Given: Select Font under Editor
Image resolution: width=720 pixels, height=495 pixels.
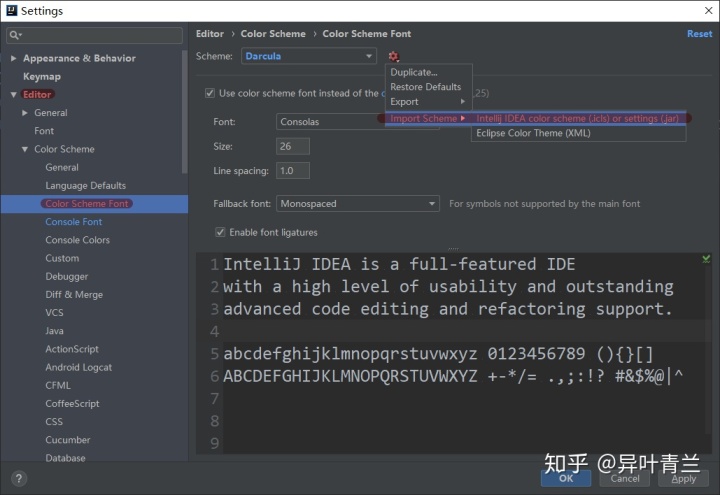Looking at the screenshot, I should [x=44, y=131].
